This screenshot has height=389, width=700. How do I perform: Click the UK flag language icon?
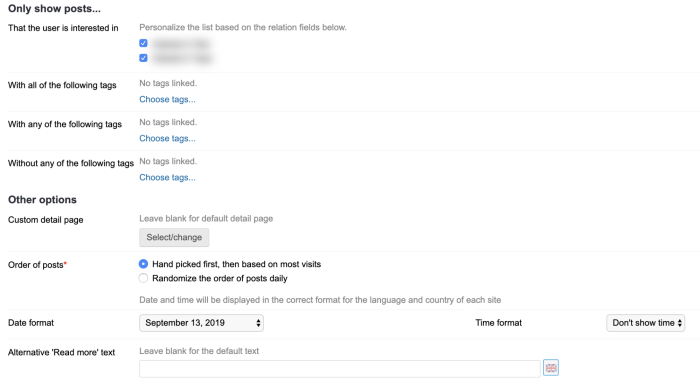click(x=551, y=368)
